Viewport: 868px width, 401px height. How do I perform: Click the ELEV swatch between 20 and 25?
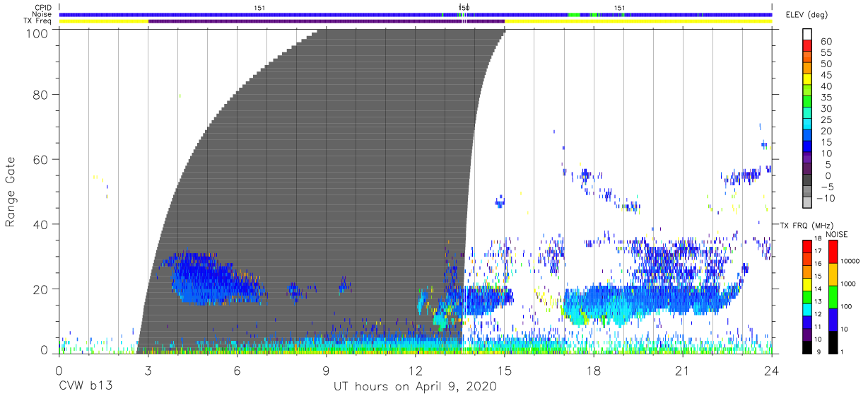click(807, 125)
